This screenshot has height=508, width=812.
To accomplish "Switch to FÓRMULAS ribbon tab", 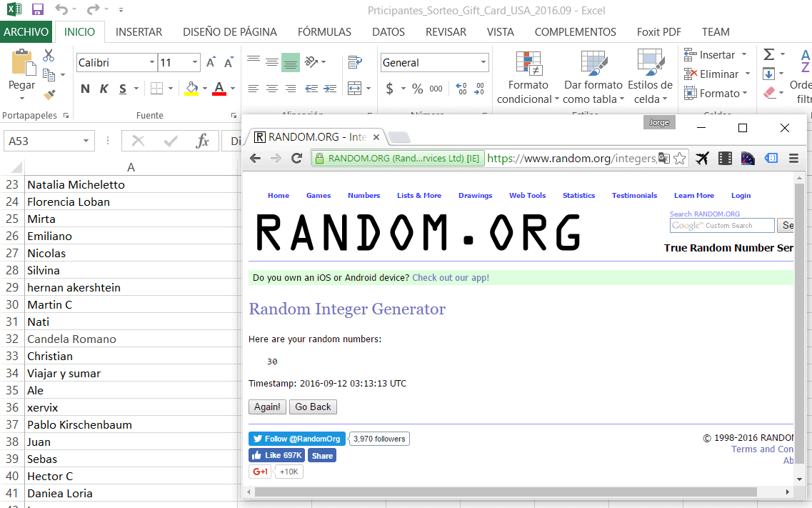I will coord(324,32).
